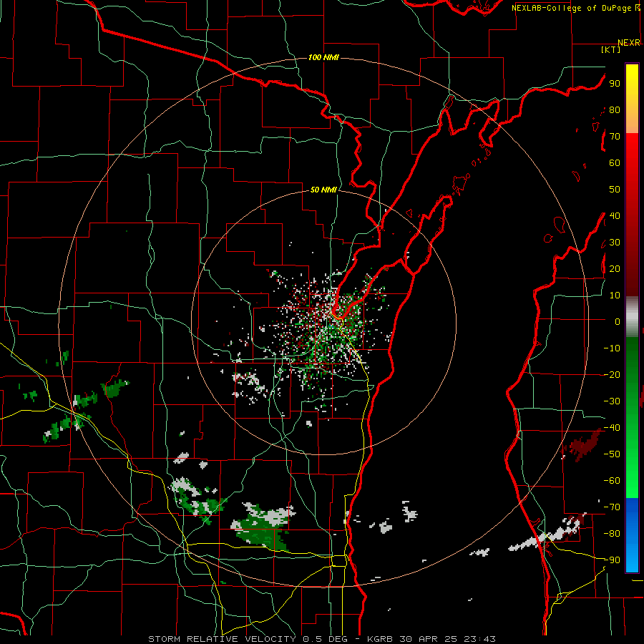Click the -60 value on the velocity scale
Screen dimensions: 644x644
click(612, 481)
